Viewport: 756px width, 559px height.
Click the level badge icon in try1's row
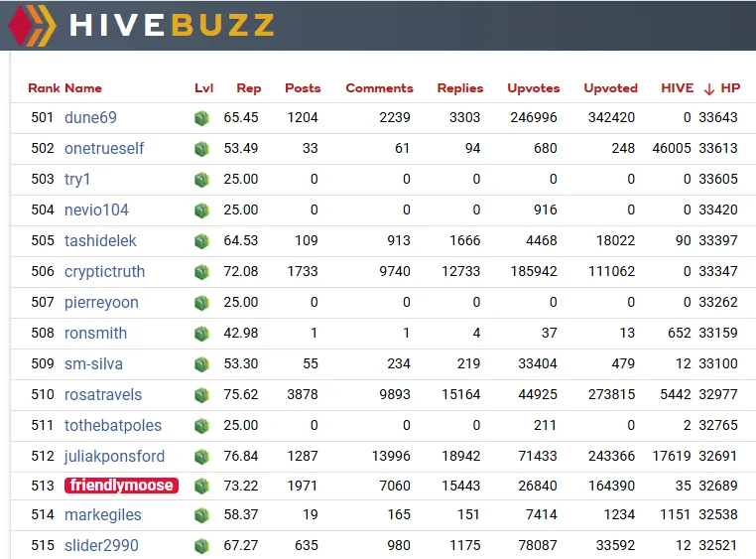(201, 180)
